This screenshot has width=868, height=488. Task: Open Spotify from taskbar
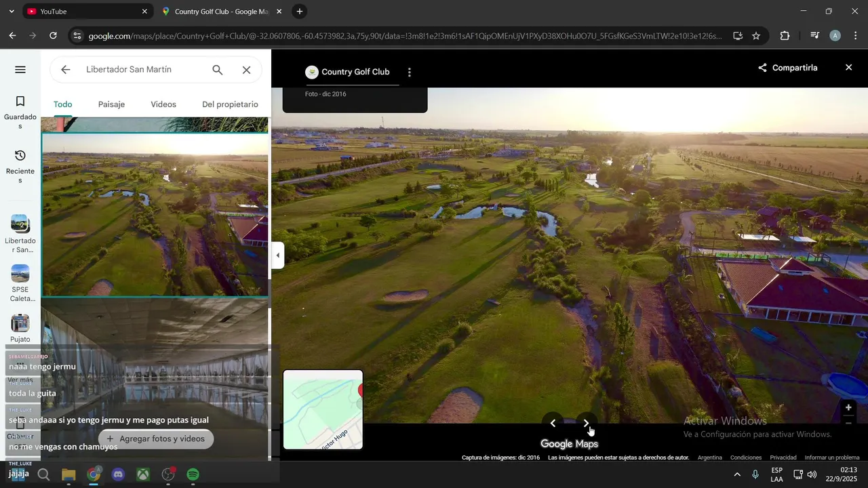click(x=193, y=474)
